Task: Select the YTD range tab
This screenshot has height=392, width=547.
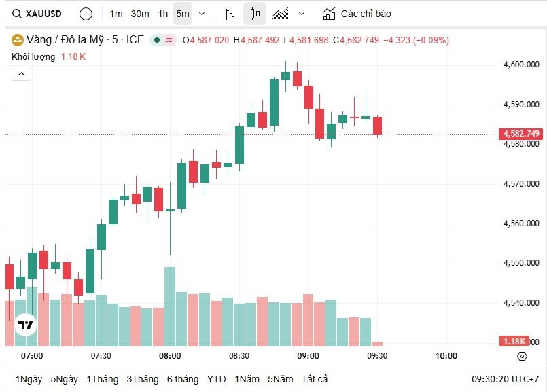Action: [216, 379]
